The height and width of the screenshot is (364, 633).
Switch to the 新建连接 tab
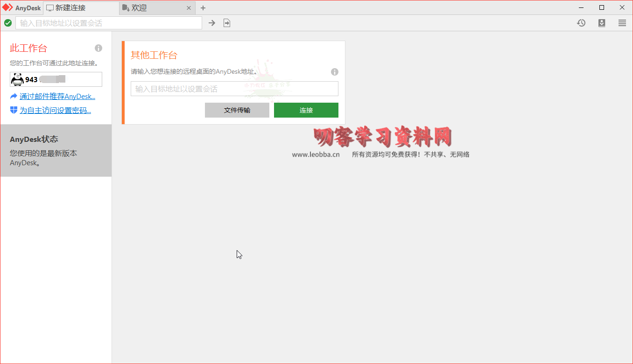81,7
